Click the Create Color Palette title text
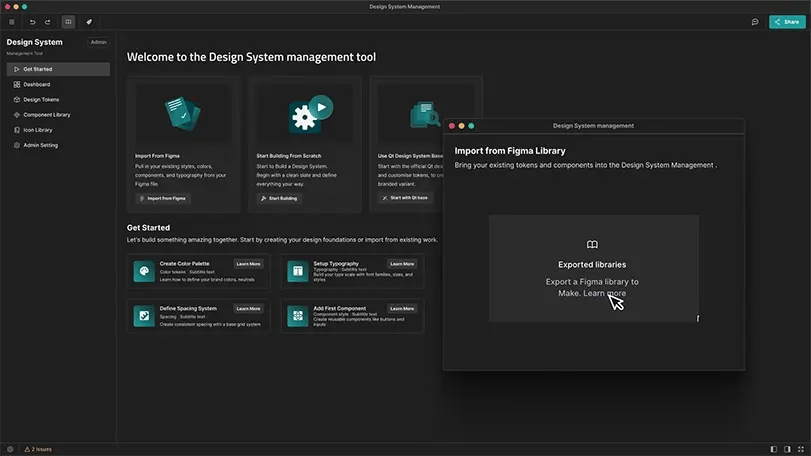 (x=184, y=264)
